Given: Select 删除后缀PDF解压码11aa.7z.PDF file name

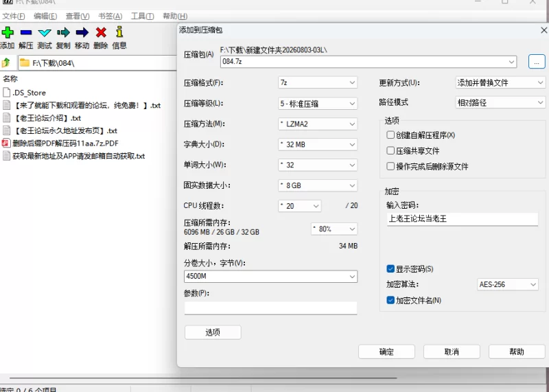Looking at the screenshot, I should click(x=65, y=143).
